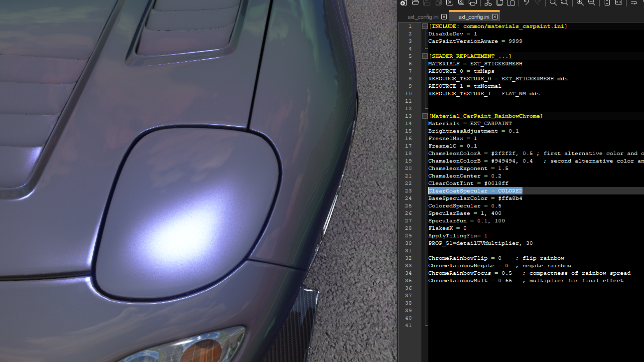Zoom in on the text
Viewport: 644px width, 362px height.
point(580,3)
